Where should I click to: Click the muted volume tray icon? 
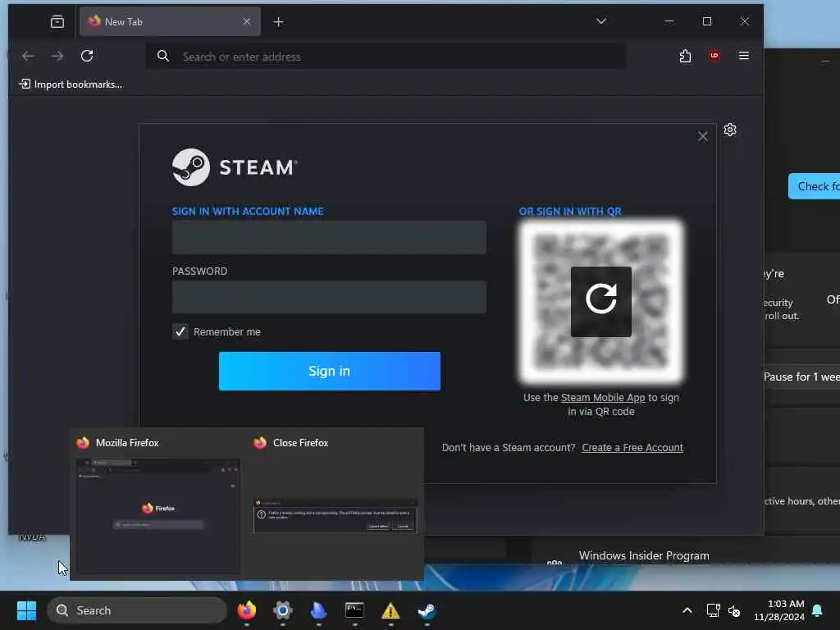(x=734, y=610)
